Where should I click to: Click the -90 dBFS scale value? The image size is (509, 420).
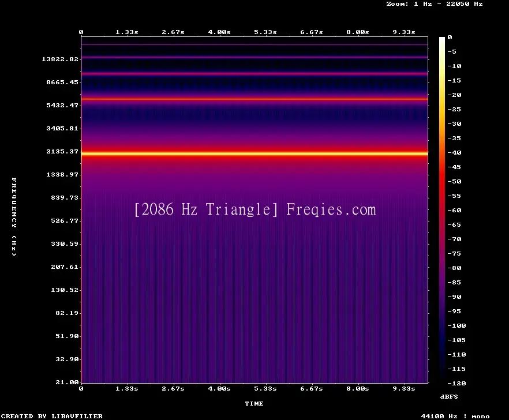pyautogui.click(x=454, y=297)
